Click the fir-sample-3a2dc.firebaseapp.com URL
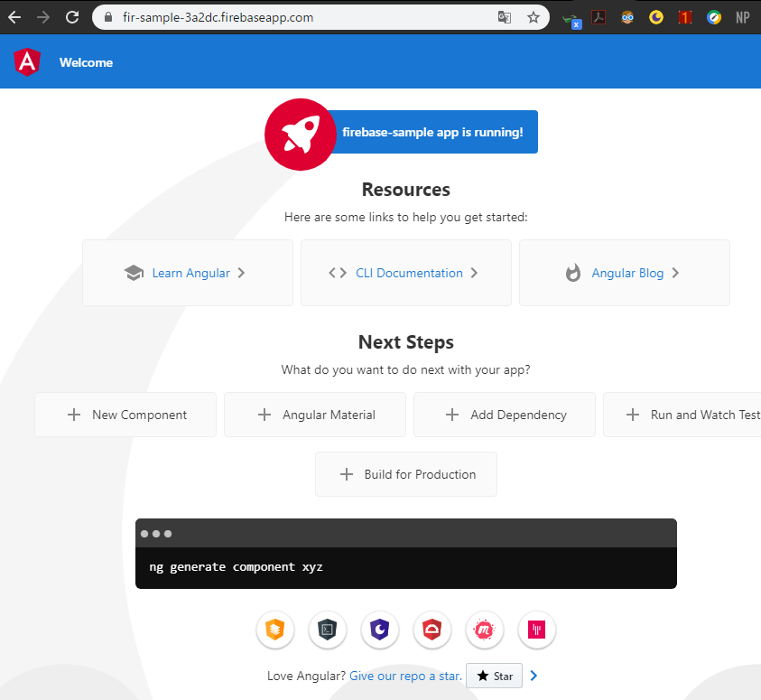The height and width of the screenshot is (700, 761). [x=218, y=17]
